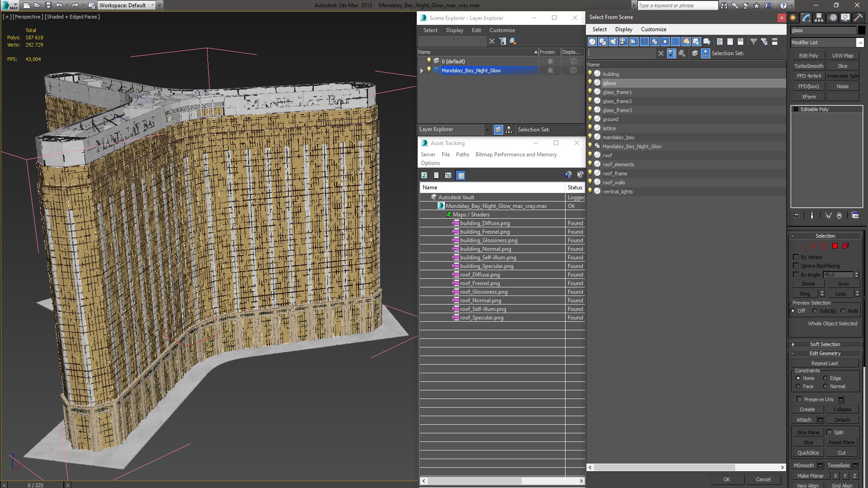Viewport: 868px width, 488px height.
Task: Set constraint to Edge radio
Action: click(825, 378)
